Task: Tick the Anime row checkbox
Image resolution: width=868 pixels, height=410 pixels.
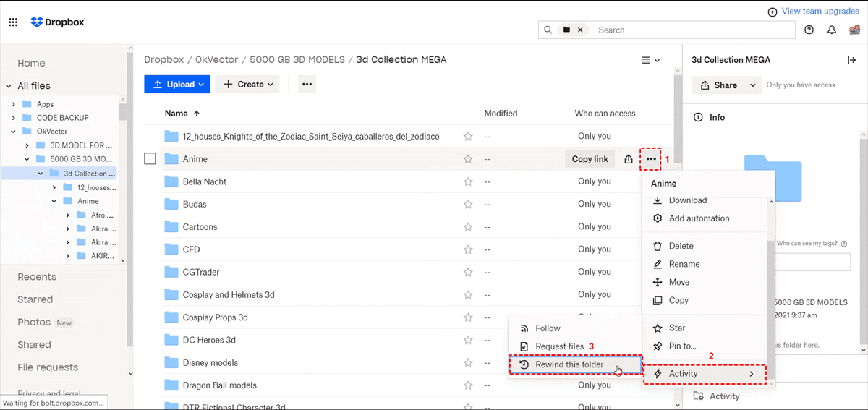Action: 150,159
